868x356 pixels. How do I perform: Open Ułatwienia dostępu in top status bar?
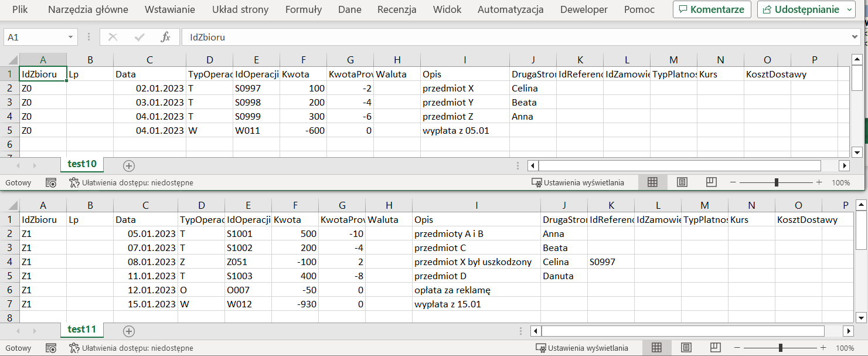click(131, 182)
